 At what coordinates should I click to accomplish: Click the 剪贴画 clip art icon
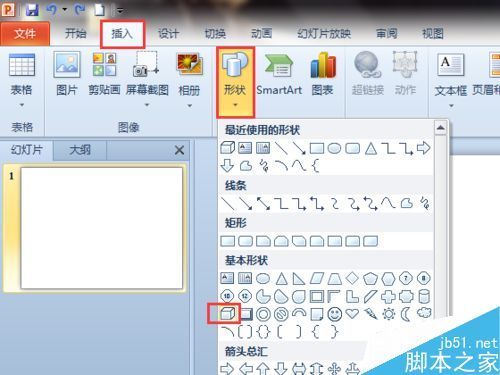[x=104, y=74]
